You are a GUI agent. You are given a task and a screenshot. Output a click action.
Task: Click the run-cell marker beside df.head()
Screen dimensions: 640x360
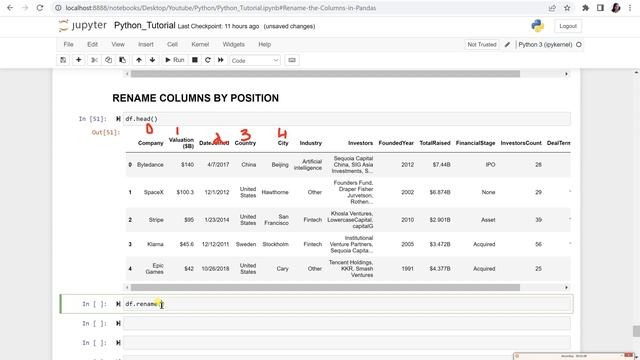click(118, 119)
